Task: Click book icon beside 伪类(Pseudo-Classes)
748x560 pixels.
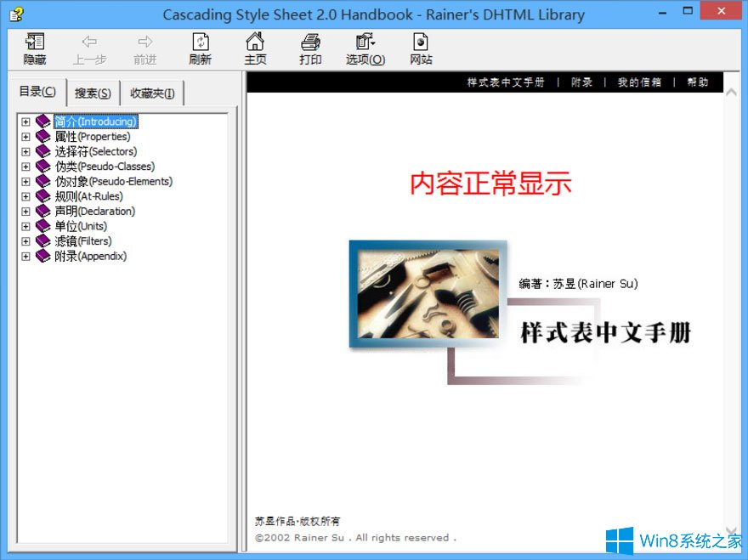Action: point(43,167)
